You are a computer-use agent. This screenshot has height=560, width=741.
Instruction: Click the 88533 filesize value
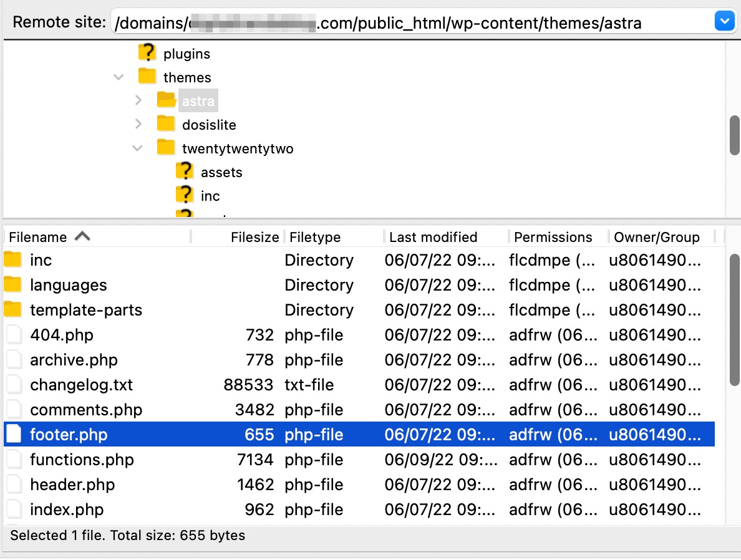249,385
